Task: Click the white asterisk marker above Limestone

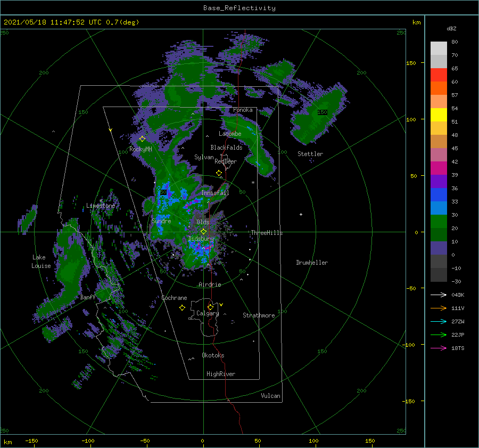Action: (x=101, y=201)
